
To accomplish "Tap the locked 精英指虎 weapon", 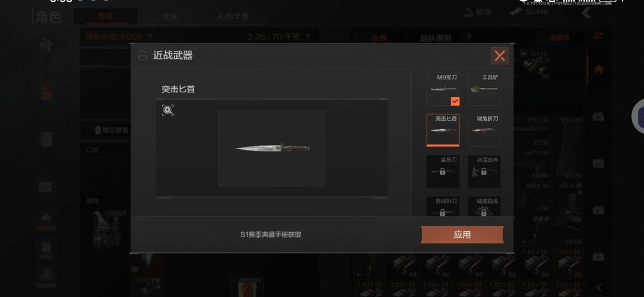I will [x=484, y=207].
